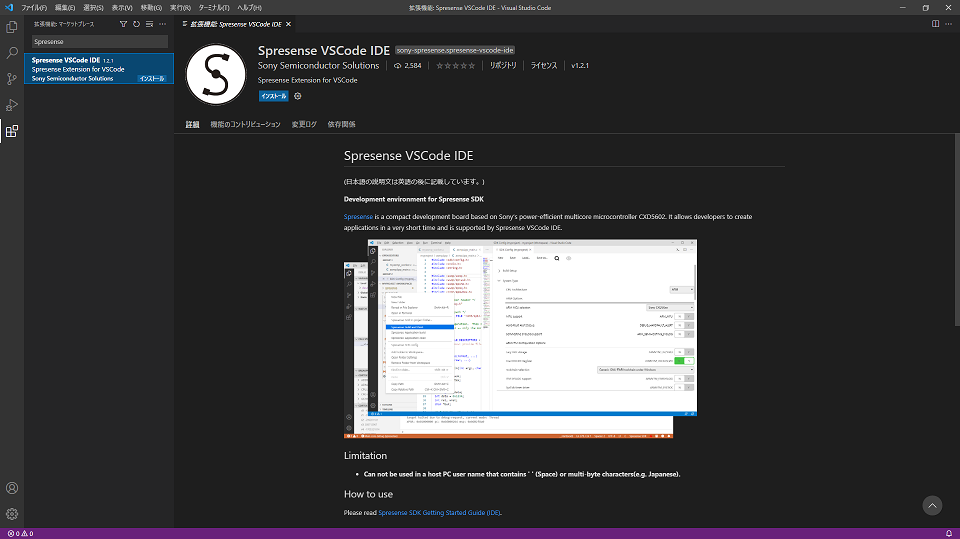Clear extension search results icon
Screen dimensions: 960x539
149,24
